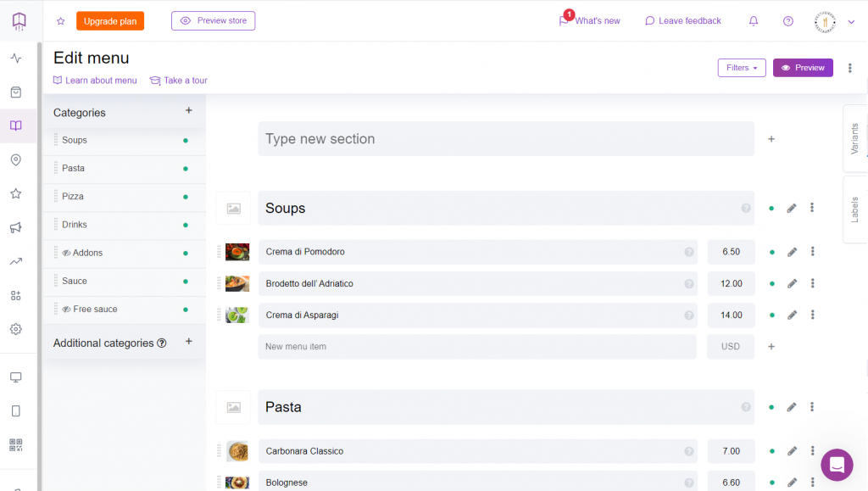Screen dimensions: 868x491
Task: Open the orders bag icon in sidebar
Action: (x=15, y=92)
